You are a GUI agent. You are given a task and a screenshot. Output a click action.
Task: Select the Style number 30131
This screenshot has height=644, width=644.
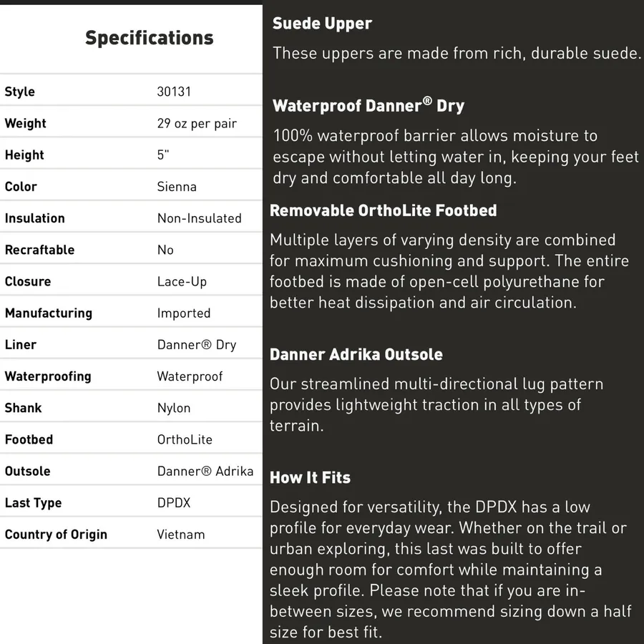174,92
